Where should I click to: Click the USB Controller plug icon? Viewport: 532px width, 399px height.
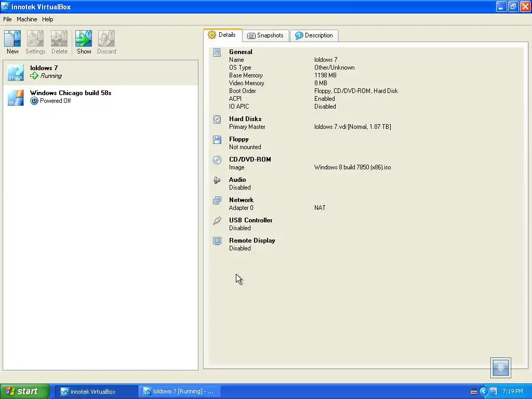(217, 221)
